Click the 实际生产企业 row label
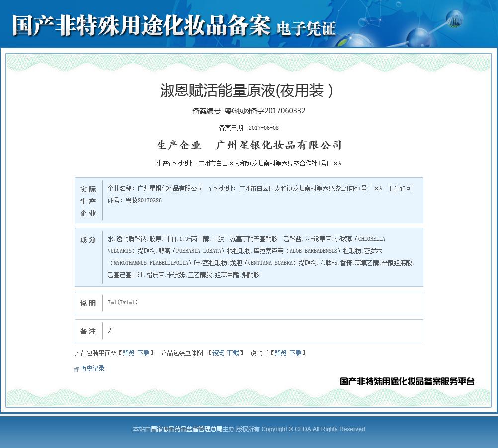Image resolution: width=498 pixels, height=448 pixels. point(88,201)
